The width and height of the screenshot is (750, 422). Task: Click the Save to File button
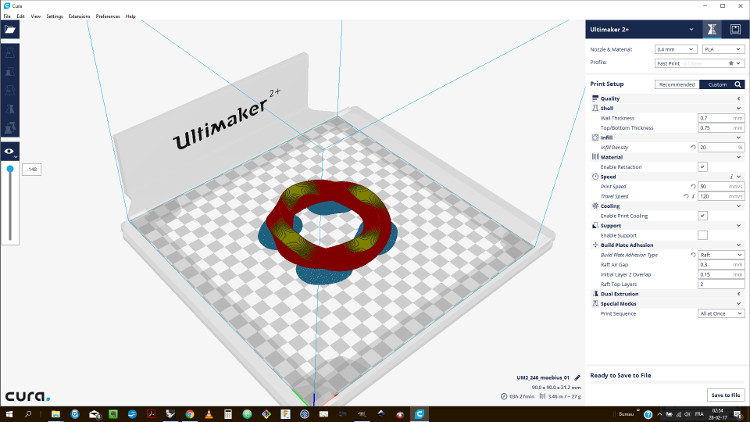click(726, 395)
